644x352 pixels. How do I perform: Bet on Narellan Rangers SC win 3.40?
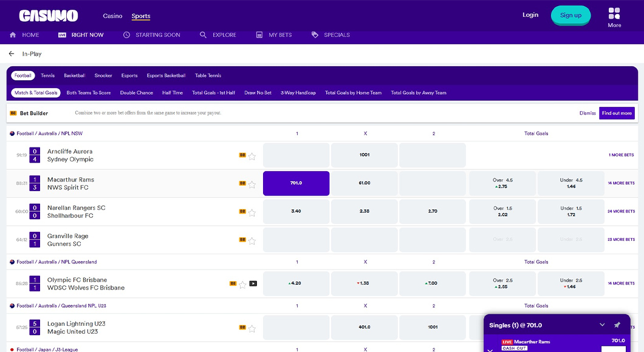tap(296, 211)
